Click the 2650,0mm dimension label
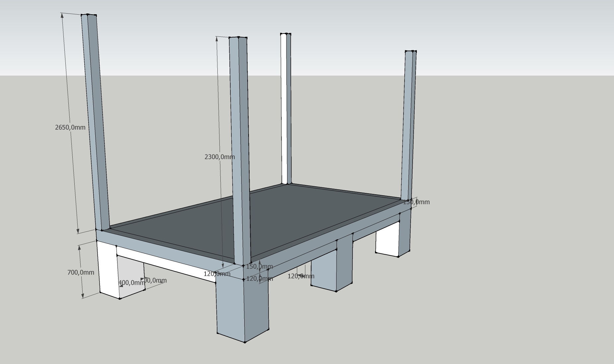 pos(70,127)
